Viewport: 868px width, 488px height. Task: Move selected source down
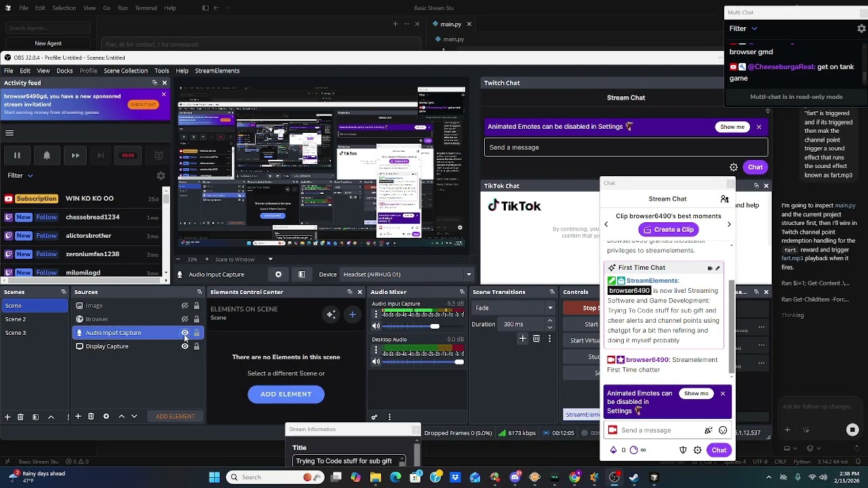134,416
